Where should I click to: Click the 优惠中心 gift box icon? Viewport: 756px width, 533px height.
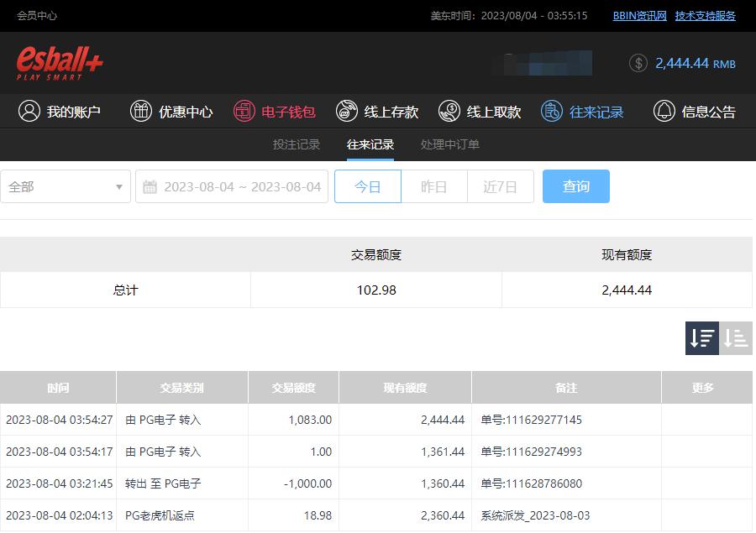141,112
